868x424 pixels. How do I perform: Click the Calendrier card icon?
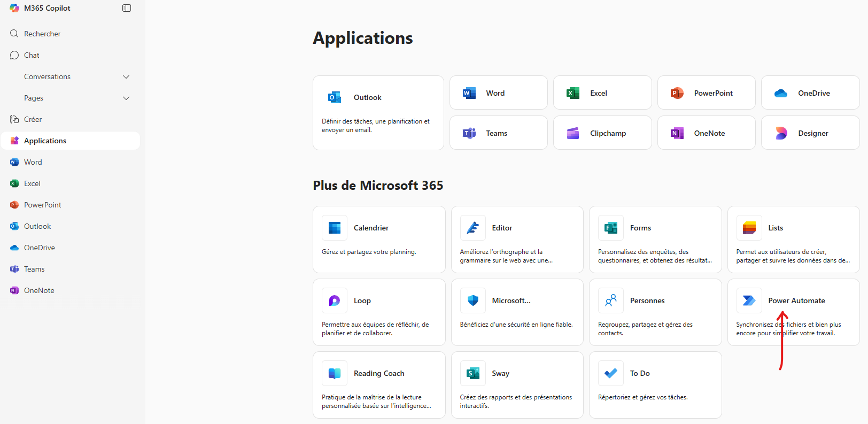[335, 228]
